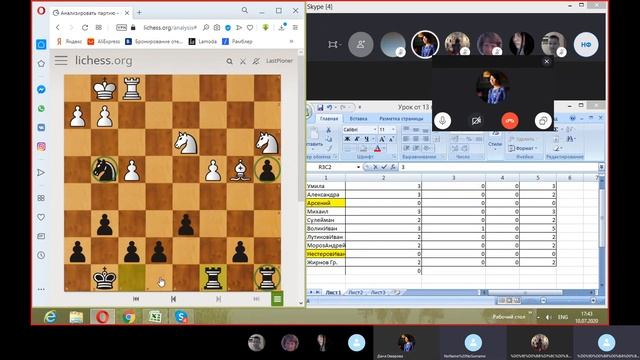Open the Skype view layout dropdown
This screenshot has height=360, width=640.
click(334, 44)
